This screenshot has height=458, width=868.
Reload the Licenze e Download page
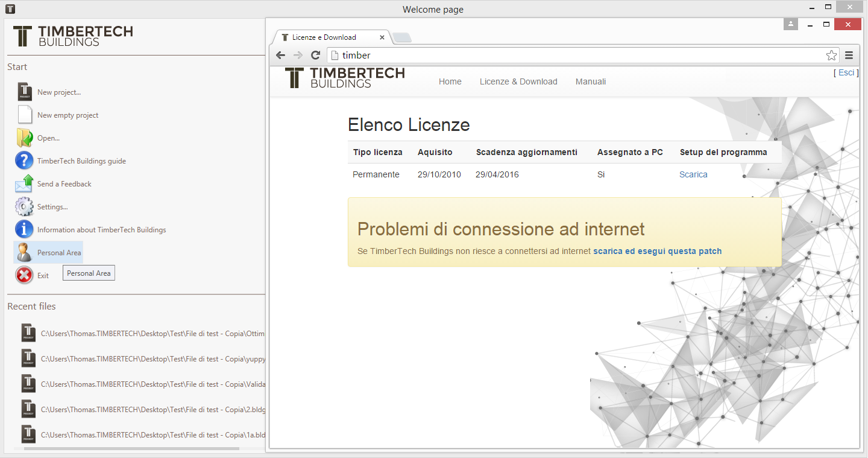[315, 56]
